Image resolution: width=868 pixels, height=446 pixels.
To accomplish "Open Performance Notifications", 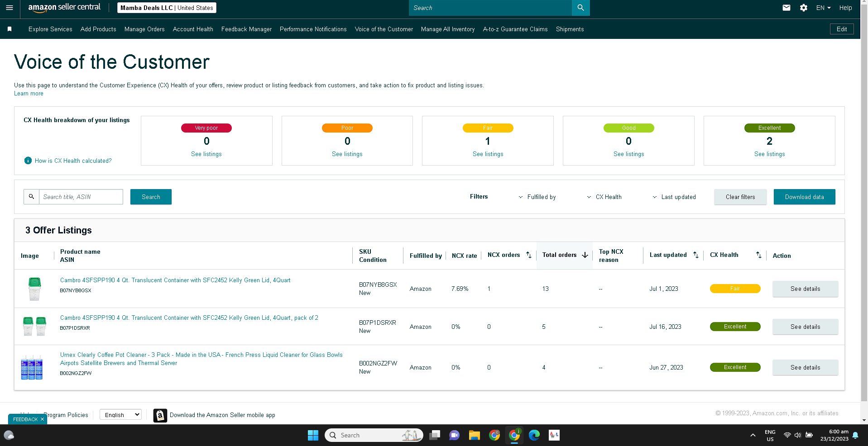I will point(313,29).
